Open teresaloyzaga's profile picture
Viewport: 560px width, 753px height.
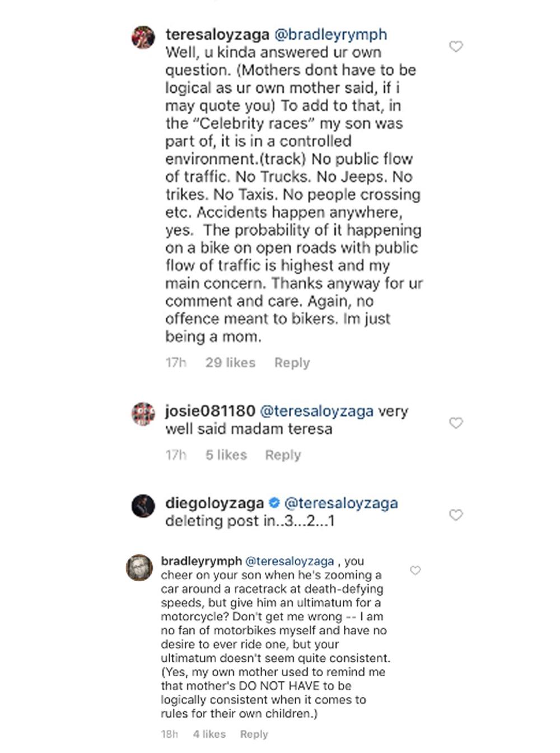[x=143, y=38]
